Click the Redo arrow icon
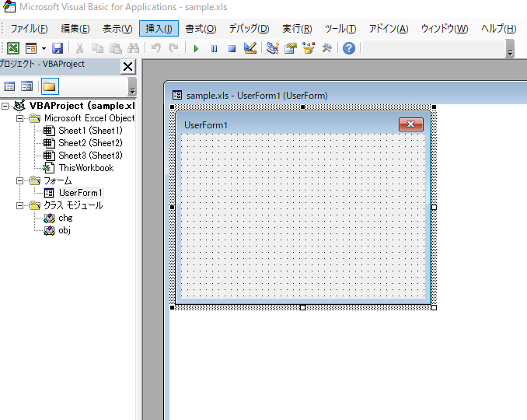This screenshot has width=527, height=420. tap(173, 48)
